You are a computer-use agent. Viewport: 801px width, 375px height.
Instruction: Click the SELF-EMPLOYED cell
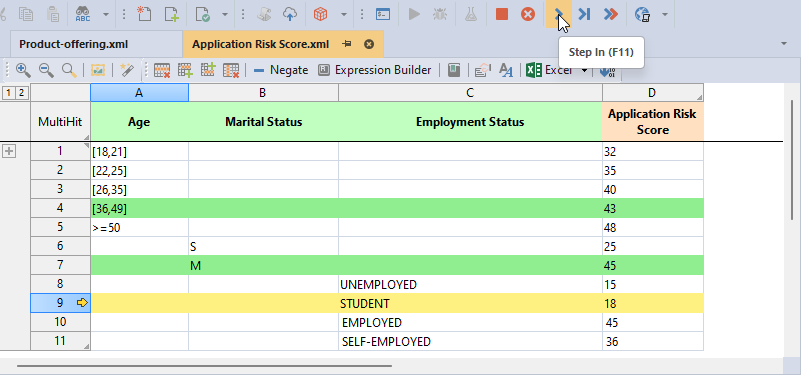470,341
